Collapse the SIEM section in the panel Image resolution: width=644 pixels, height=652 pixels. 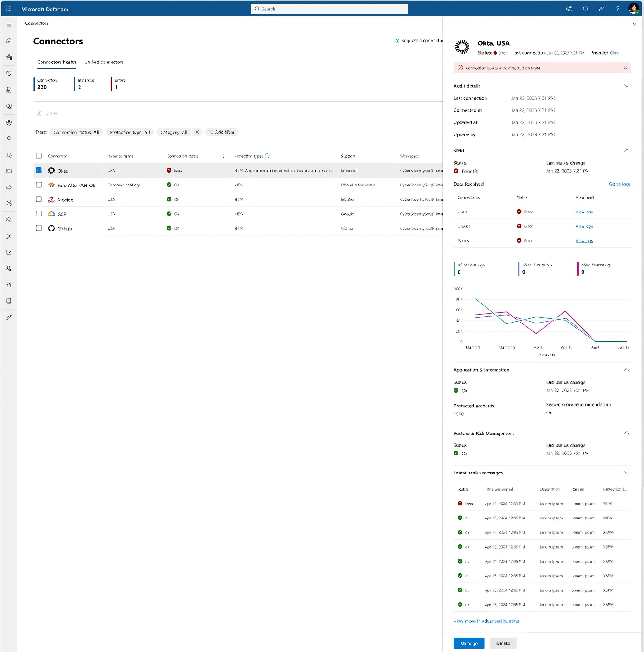pos(627,150)
